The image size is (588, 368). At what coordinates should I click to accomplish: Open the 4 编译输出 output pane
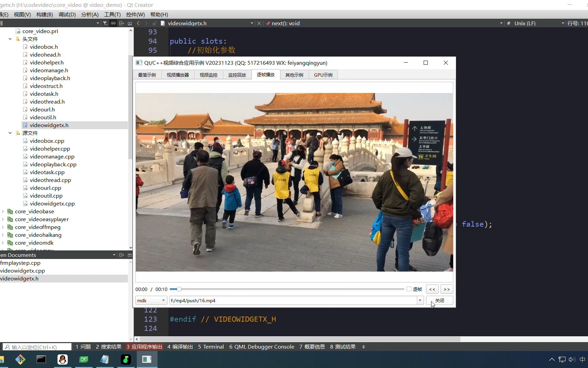coord(180,347)
